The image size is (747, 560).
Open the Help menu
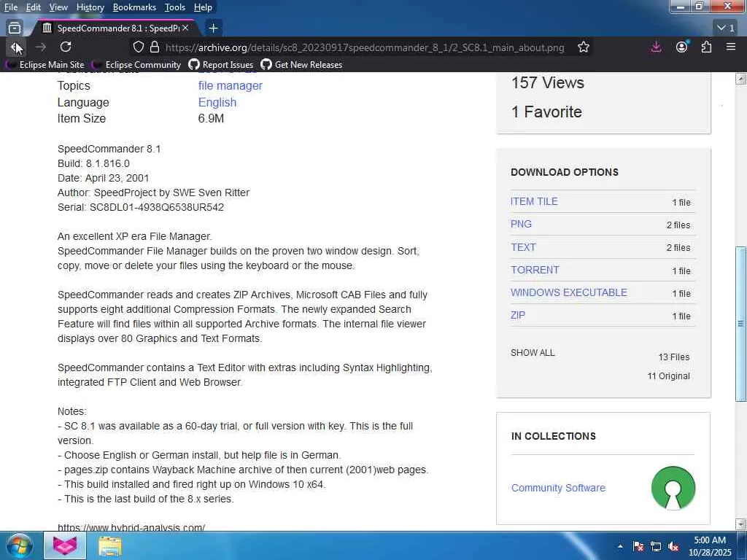(203, 7)
